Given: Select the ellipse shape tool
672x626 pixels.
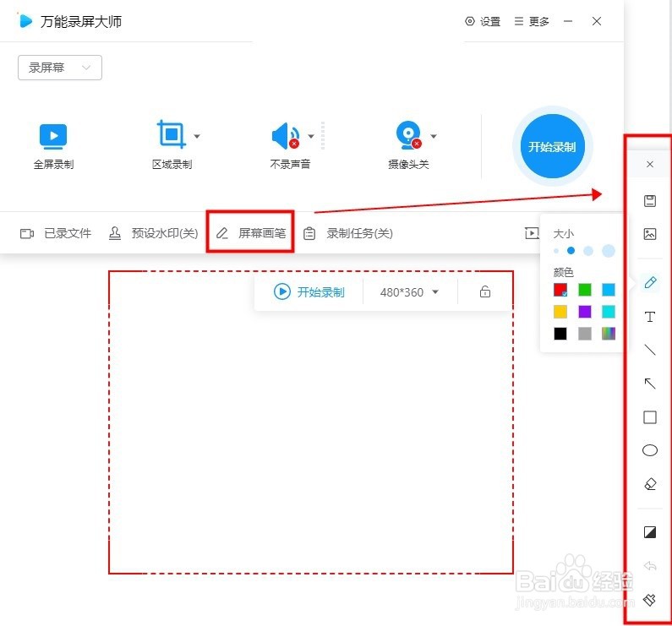Looking at the screenshot, I should click(650, 450).
